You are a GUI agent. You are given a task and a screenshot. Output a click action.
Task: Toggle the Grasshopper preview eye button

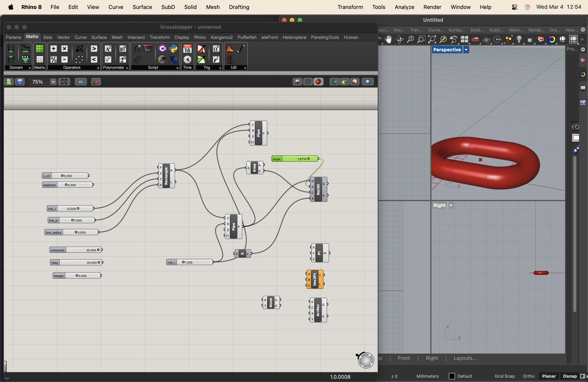click(81, 82)
